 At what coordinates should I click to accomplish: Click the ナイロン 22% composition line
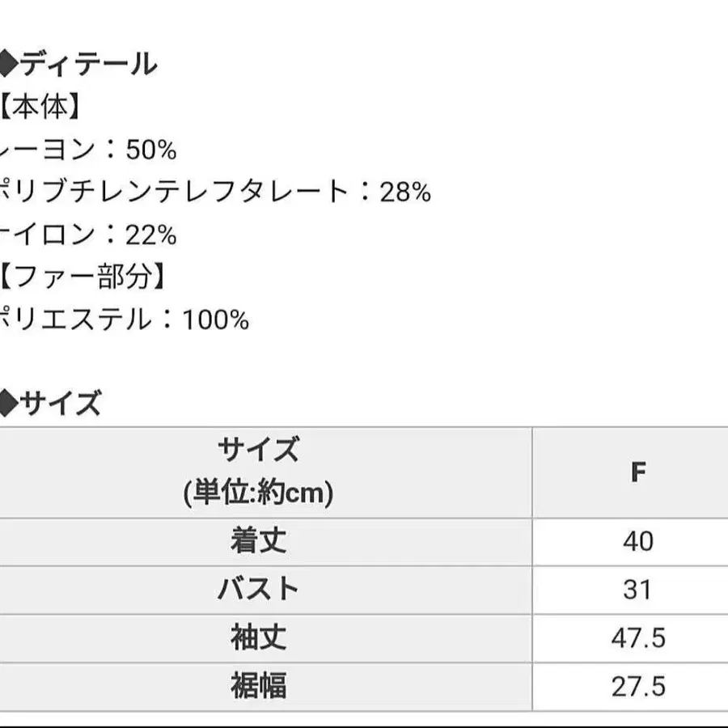pos(87,235)
